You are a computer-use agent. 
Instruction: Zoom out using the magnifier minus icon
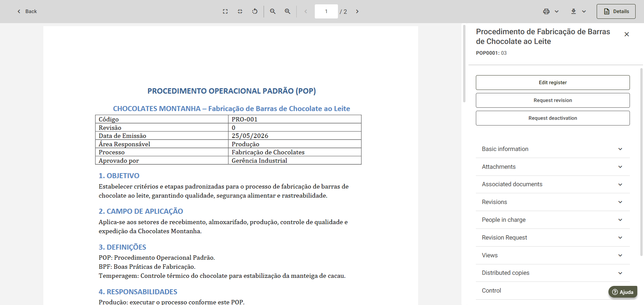(273, 11)
